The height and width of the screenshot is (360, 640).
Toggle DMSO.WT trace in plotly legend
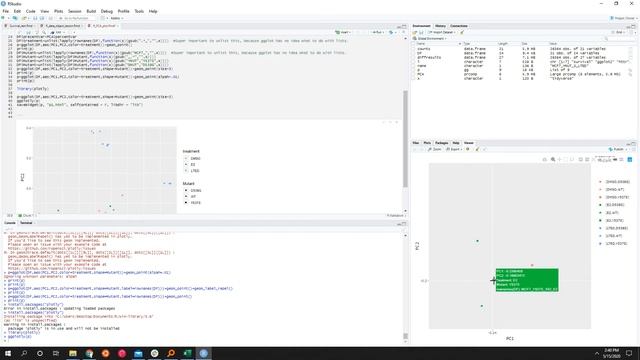pos(611,189)
